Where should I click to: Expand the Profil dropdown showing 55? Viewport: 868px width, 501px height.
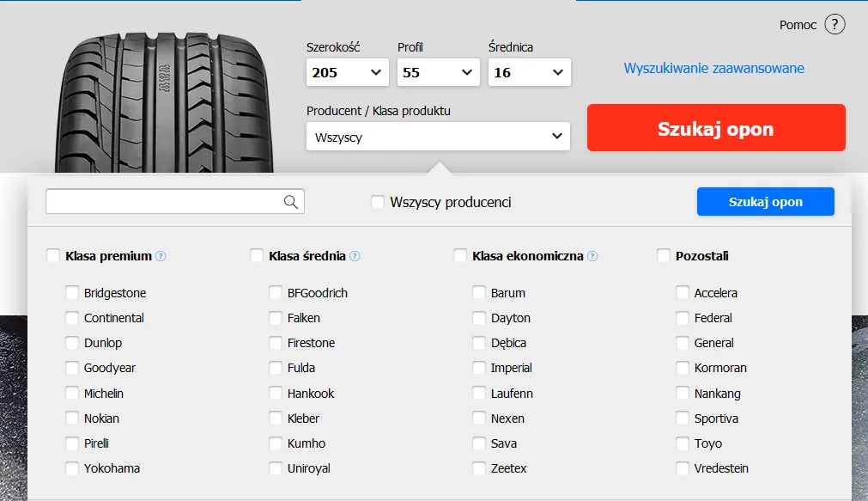point(438,73)
